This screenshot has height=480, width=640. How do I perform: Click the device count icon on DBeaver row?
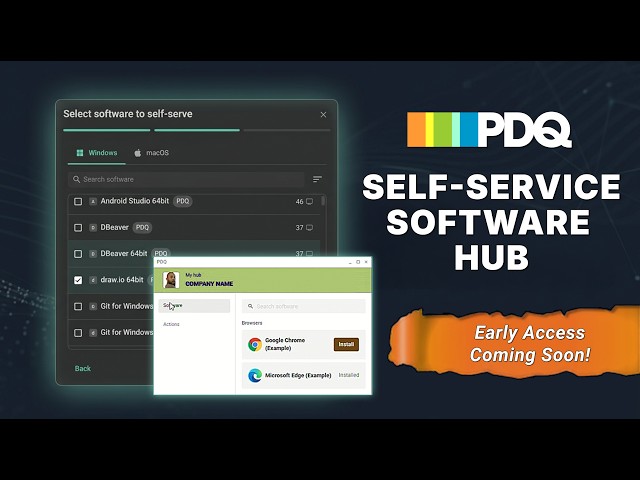coord(310,228)
